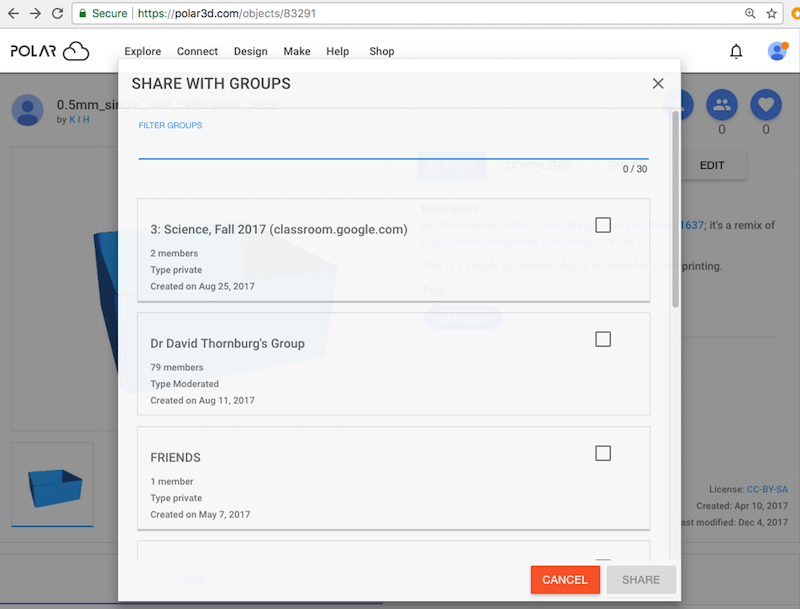Click the author avatar icon beside object name
The height and width of the screenshot is (609, 800).
click(x=28, y=110)
